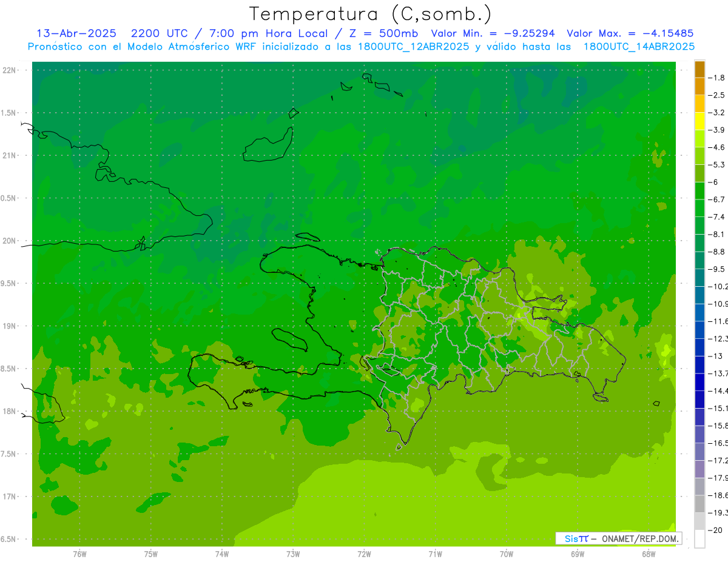Screen dimensions: 728x562
Task: Click the latitude label "19N"
Action: (x=10, y=326)
